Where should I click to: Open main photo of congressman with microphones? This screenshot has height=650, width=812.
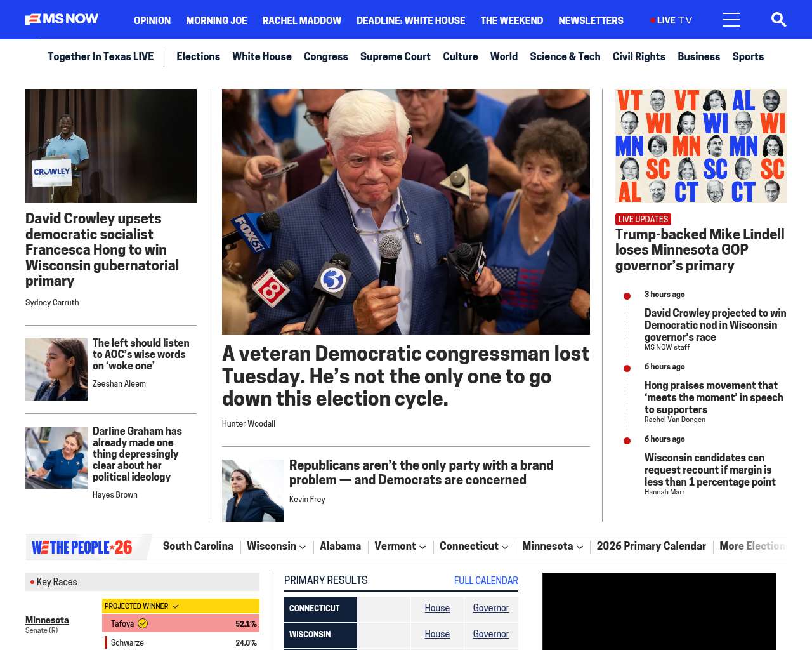pos(406,211)
